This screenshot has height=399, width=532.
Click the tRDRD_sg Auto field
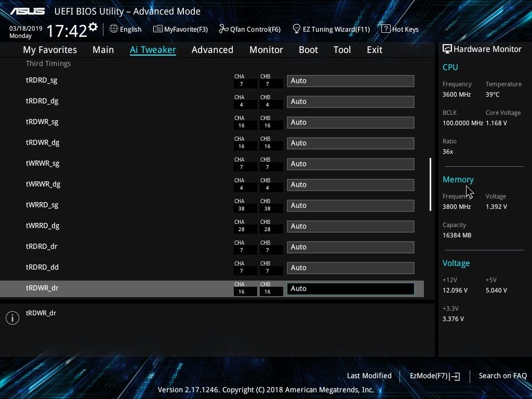point(351,81)
